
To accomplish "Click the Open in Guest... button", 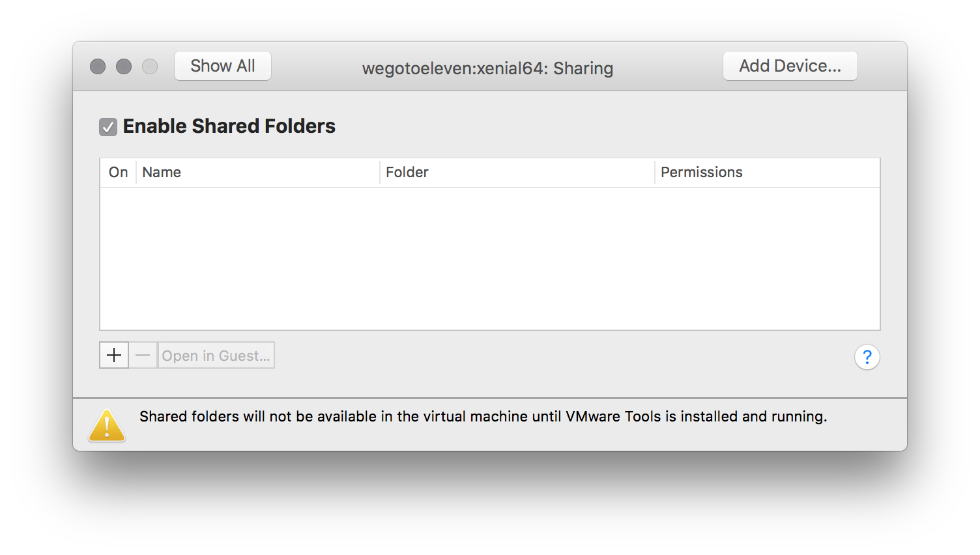I will point(216,355).
